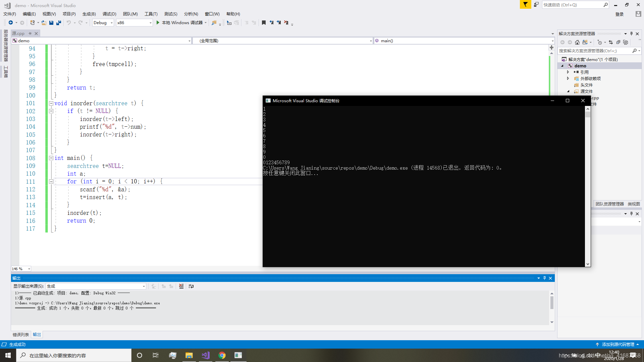The image size is (644, 362).
Task: Open the 文件(F) menu
Action: pyautogui.click(x=10, y=14)
